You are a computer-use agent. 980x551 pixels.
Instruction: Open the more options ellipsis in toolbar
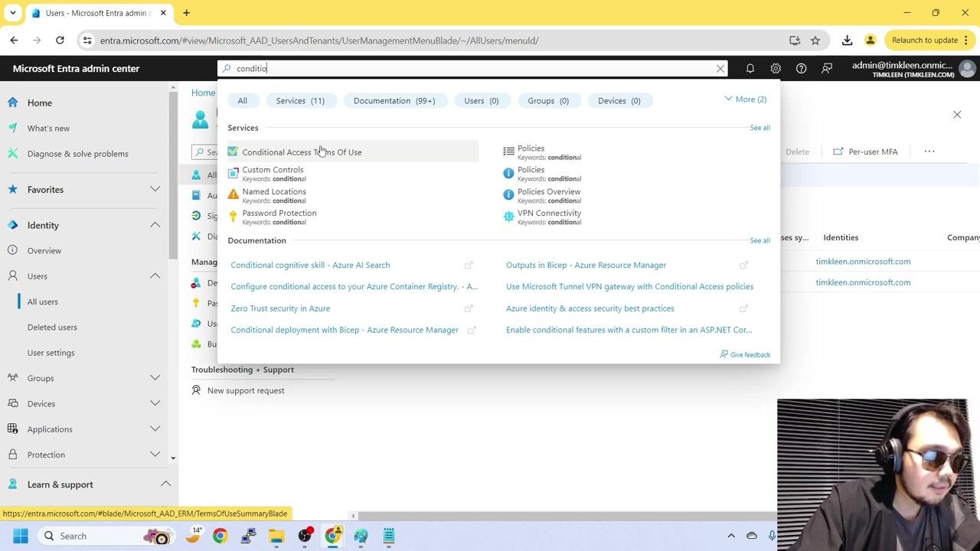click(x=929, y=152)
